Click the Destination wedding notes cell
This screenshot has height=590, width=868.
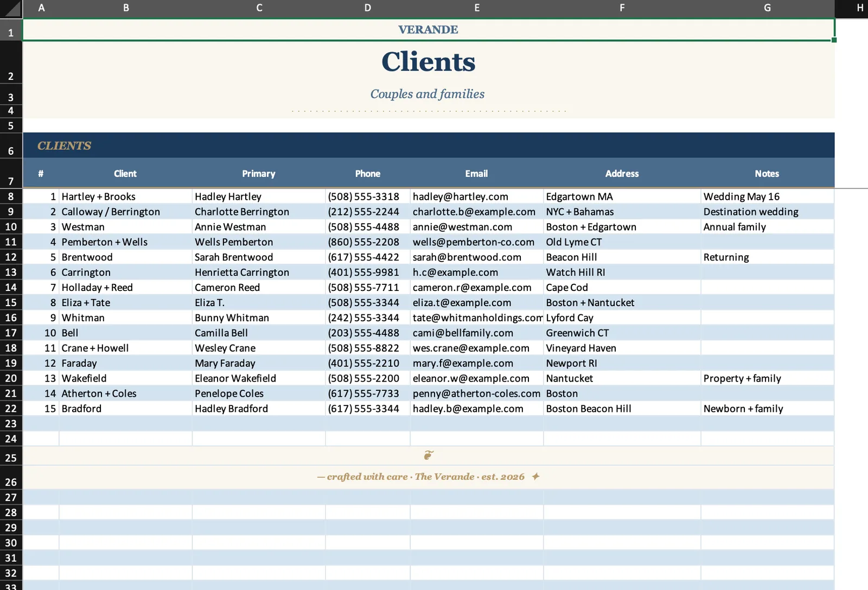pyautogui.click(x=767, y=212)
